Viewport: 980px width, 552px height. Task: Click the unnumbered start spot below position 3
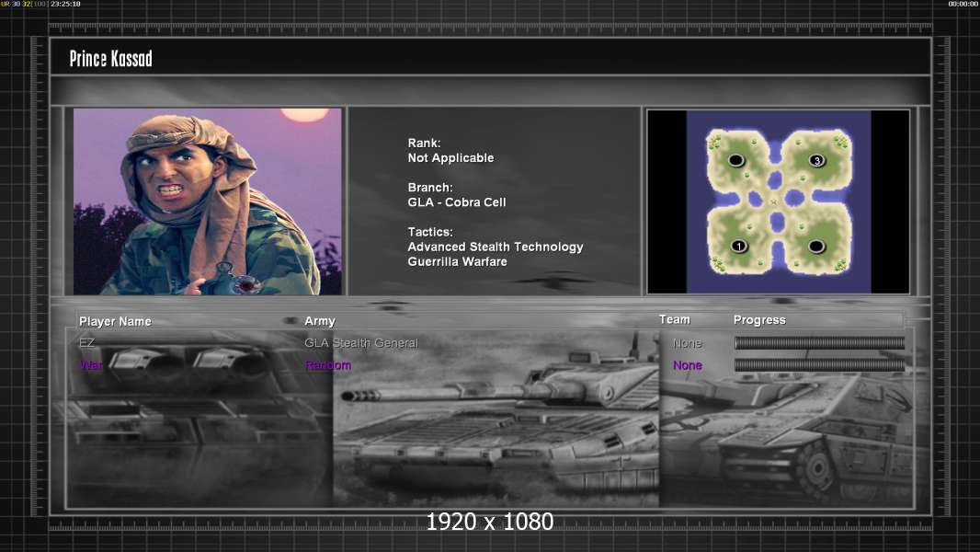click(x=816, y=247)
